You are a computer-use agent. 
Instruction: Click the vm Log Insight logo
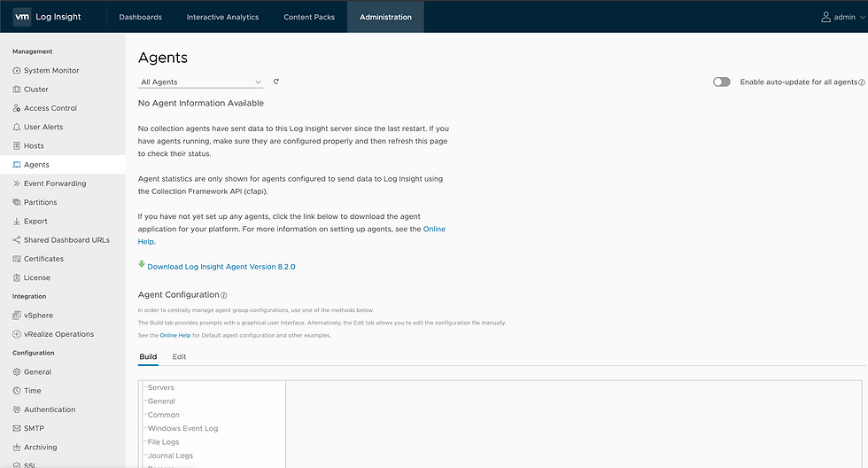(22, 17)
